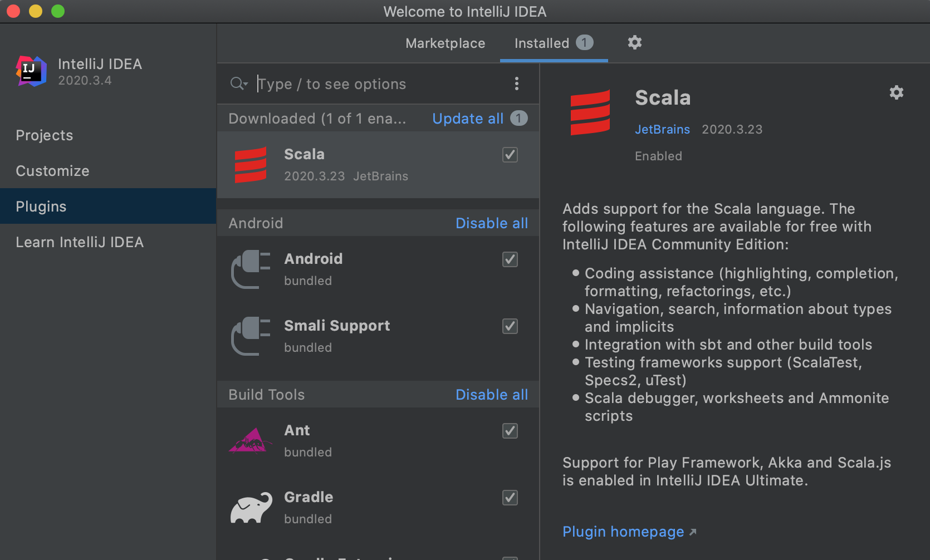Click the Ant plugin icon

coord(251,441)
